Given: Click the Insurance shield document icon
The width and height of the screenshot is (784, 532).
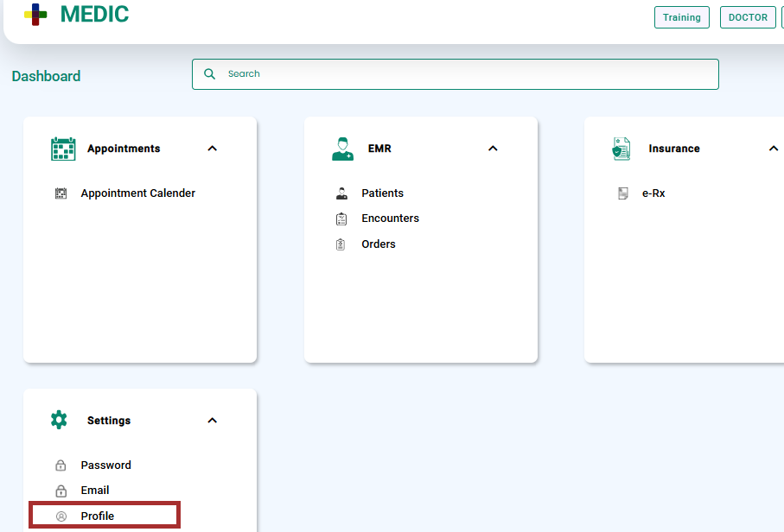Looking at the screenshot, I should coord(621,149).
